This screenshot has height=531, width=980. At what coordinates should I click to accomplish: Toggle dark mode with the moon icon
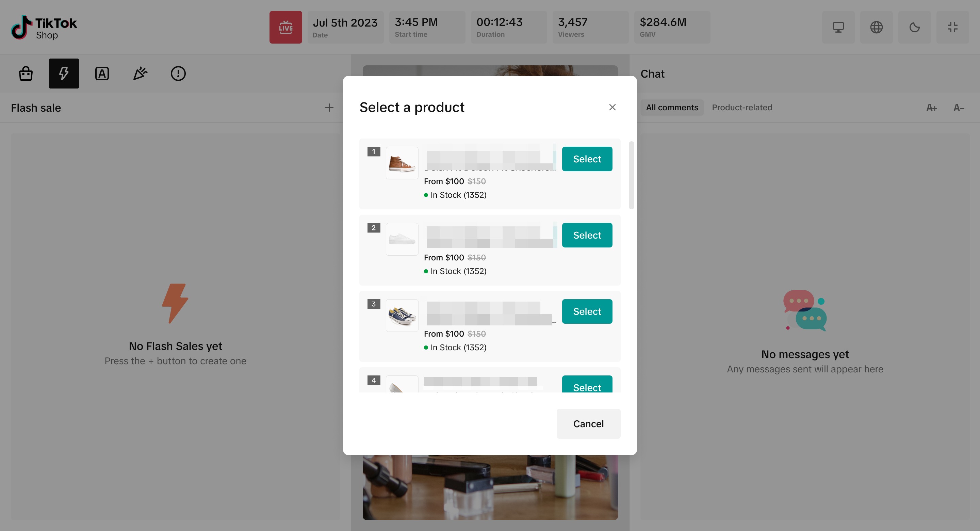point(914,27)
